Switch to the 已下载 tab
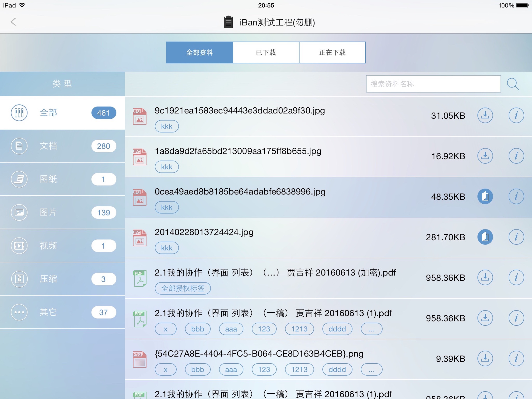The width and height of the screenshot is (532, 399). pos(266,52)
